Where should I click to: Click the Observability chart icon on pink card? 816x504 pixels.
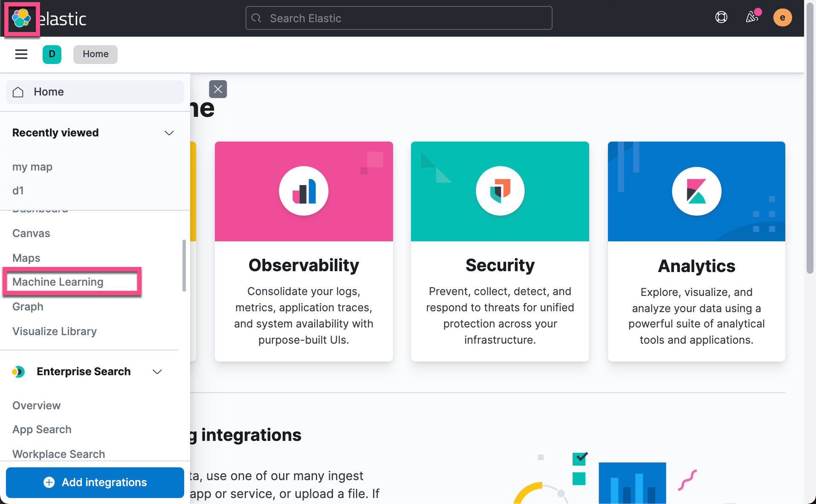point(304,191)
